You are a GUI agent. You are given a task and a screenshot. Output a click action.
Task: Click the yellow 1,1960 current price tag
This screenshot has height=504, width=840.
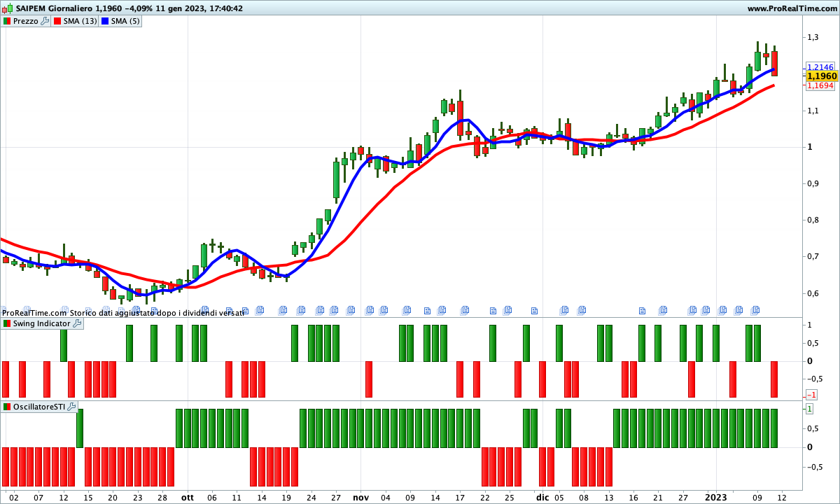pos(822,76)
